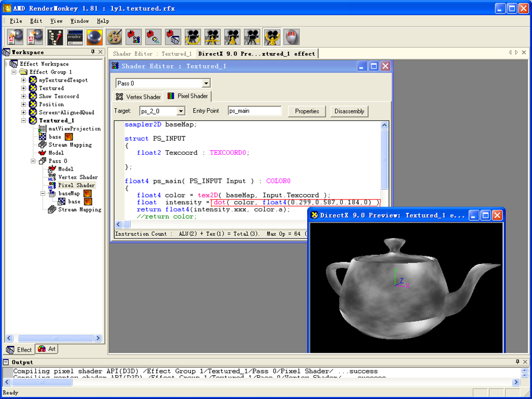
Task: Switch to the Pixel Shader tab
Action: [x=188, y=96]
